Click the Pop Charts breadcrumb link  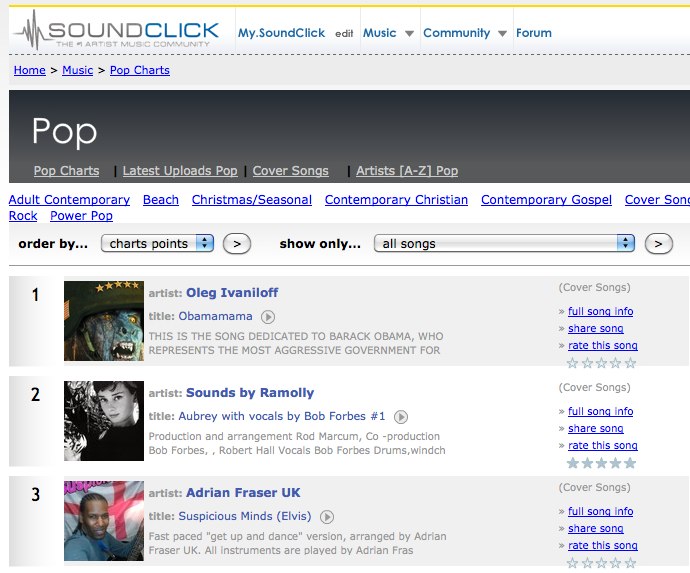pyautogui.click(x=139, y=70)
